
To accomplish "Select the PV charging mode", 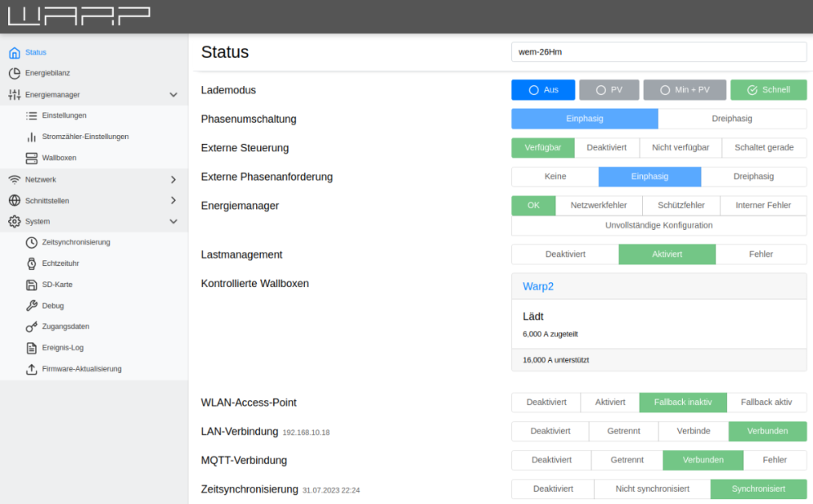I will tap(609, 90).
